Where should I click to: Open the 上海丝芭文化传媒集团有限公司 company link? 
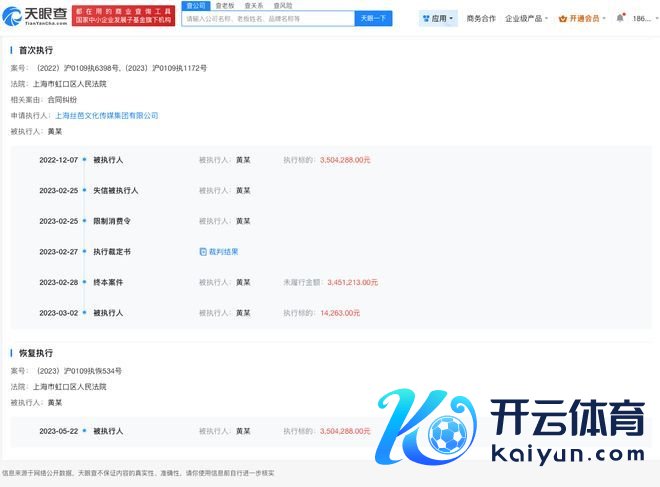[107, 115]
